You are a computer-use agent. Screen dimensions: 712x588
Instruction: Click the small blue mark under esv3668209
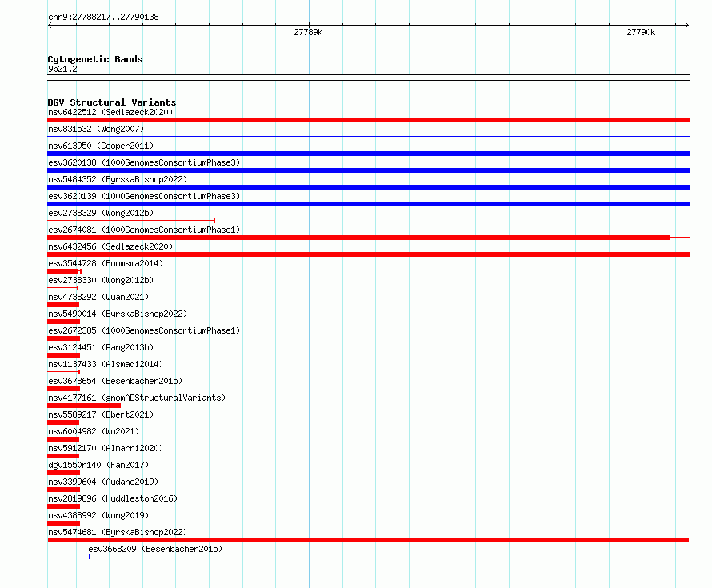pyautogui.click(x=90, y=557)
